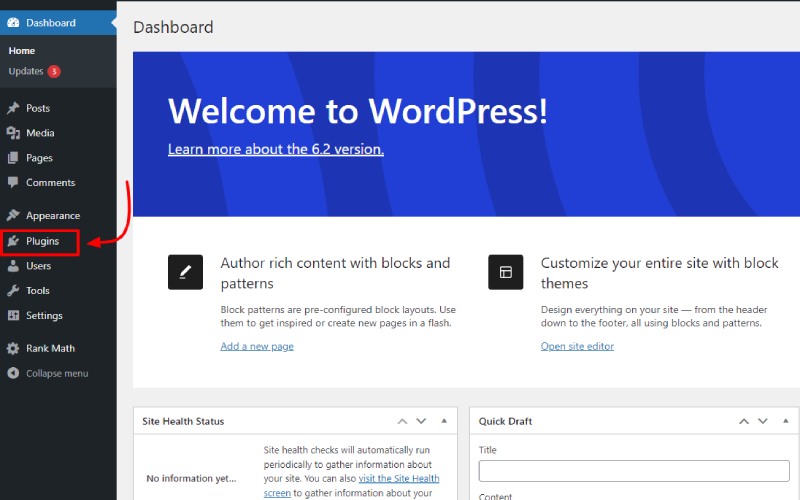Click the red Updates count badge
The height and width of the screenshot is (500, 800).
54,71
